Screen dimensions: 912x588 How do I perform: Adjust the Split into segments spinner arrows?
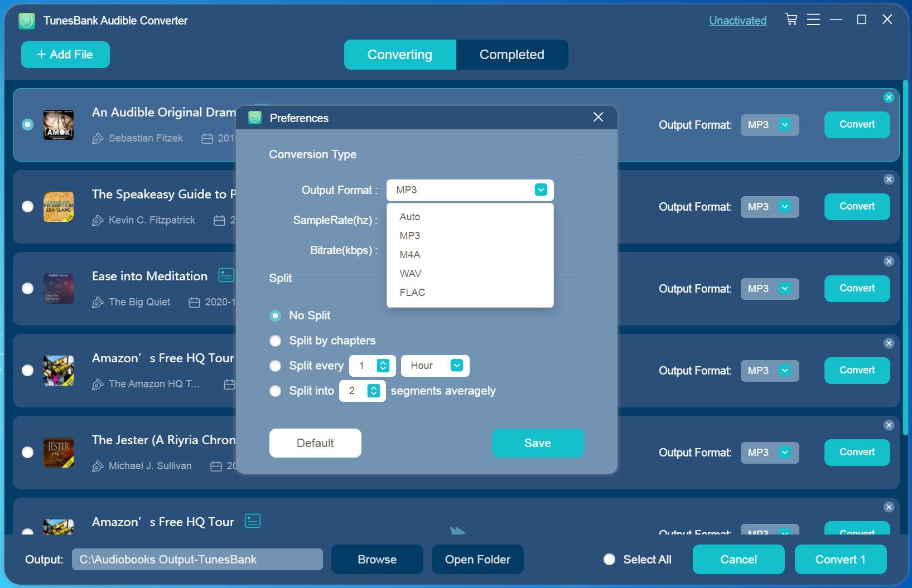pyautogui.click(x=373, y=391)
